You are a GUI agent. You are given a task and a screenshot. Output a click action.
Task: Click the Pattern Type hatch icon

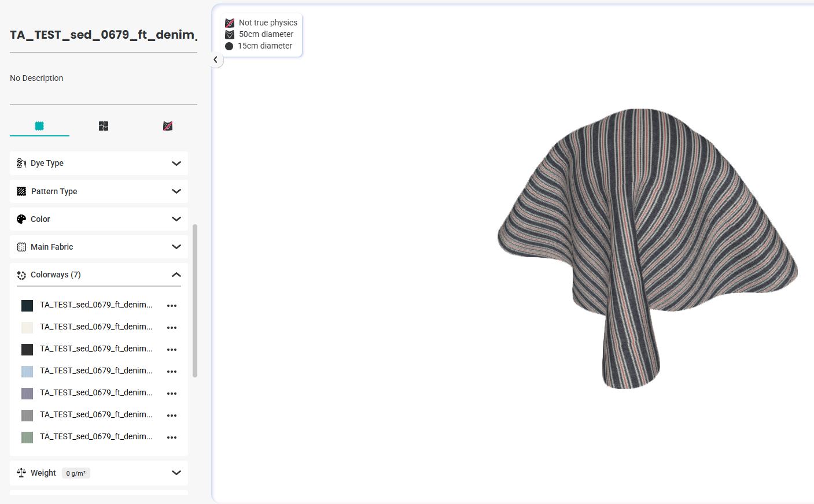click(21, 191)
